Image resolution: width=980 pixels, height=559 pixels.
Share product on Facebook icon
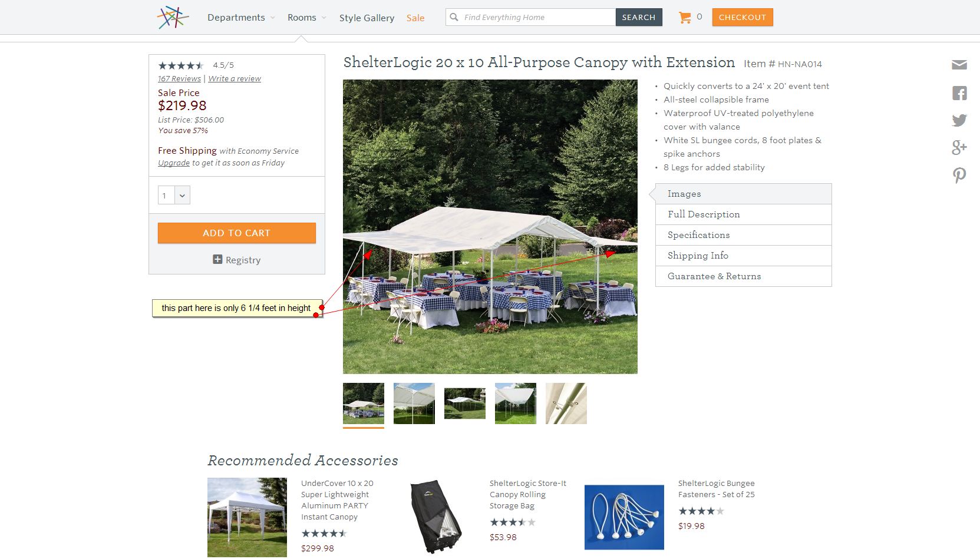click(x=959, y=93)
